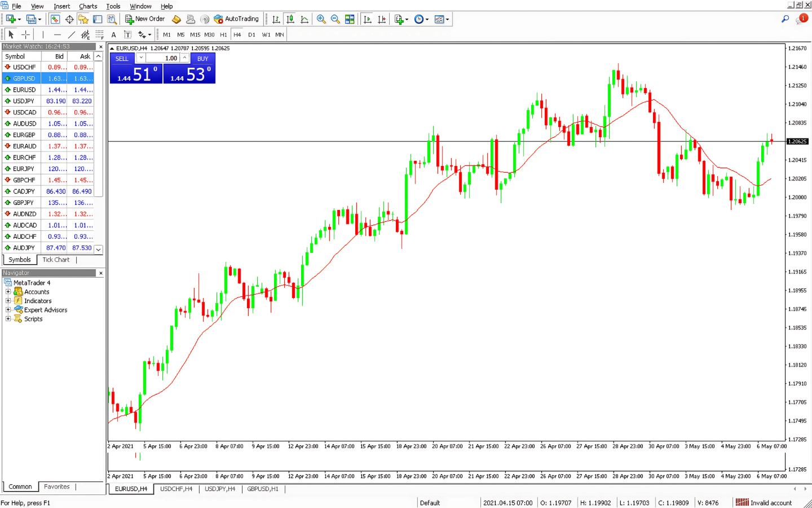This screenshot has width=812, height=508.
Task: Toggle the Chart Shift
Action: coord(382,19)
